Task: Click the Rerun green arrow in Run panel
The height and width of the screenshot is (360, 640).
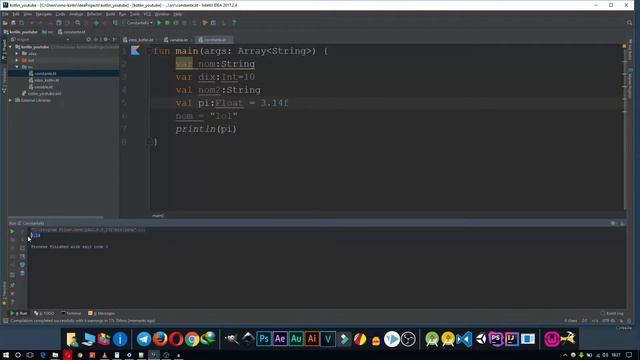Action: pos(12,231)
